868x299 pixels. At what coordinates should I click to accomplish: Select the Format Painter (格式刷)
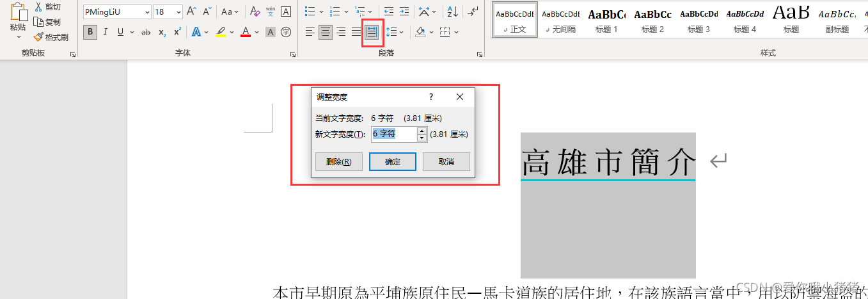click(51, 38)
